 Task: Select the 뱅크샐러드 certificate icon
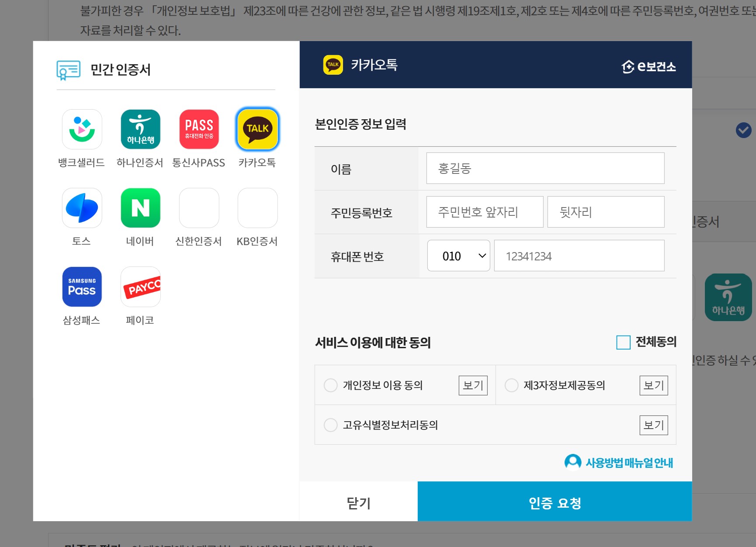[x=82, y=129]
